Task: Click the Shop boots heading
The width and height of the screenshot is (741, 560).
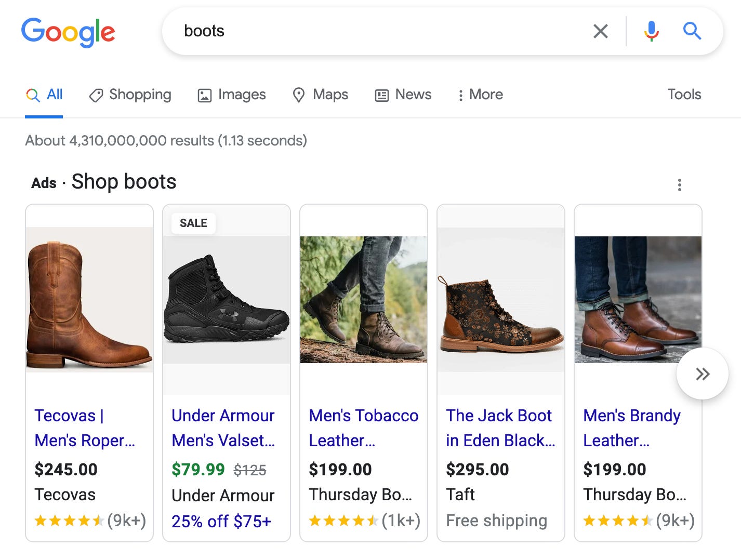Action: [x=124, y=182]
